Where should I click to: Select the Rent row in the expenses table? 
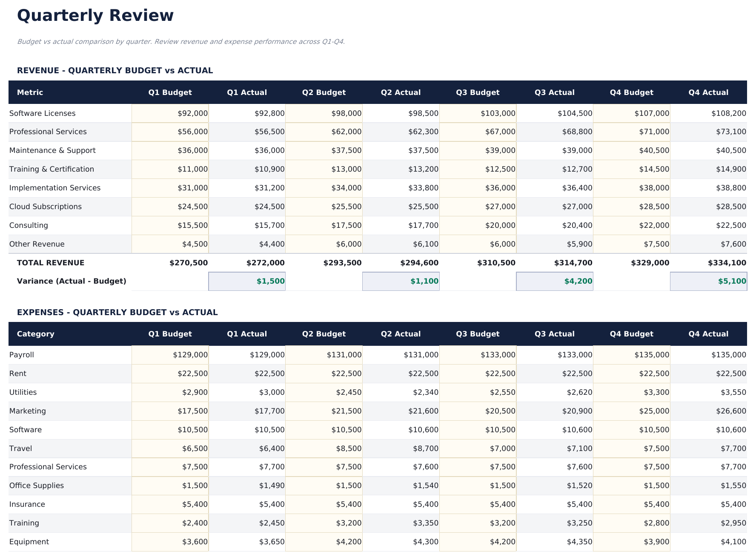[x=17, y=373]
